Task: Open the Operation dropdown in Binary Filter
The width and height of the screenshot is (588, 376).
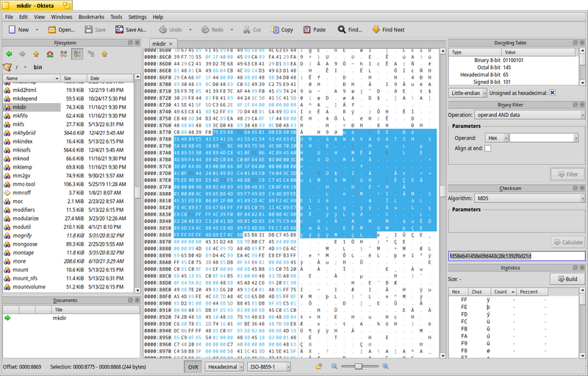Action: coord(529,115)
